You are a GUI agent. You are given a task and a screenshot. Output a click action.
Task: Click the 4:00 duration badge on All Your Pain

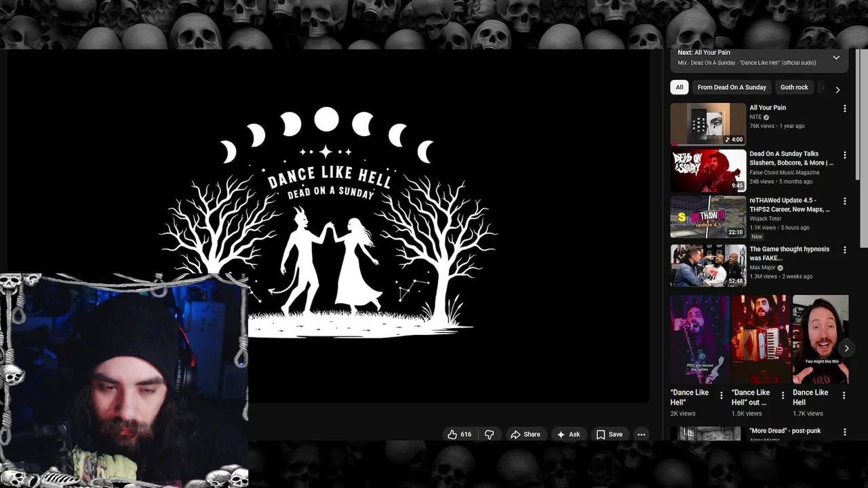tap(734, 140)
